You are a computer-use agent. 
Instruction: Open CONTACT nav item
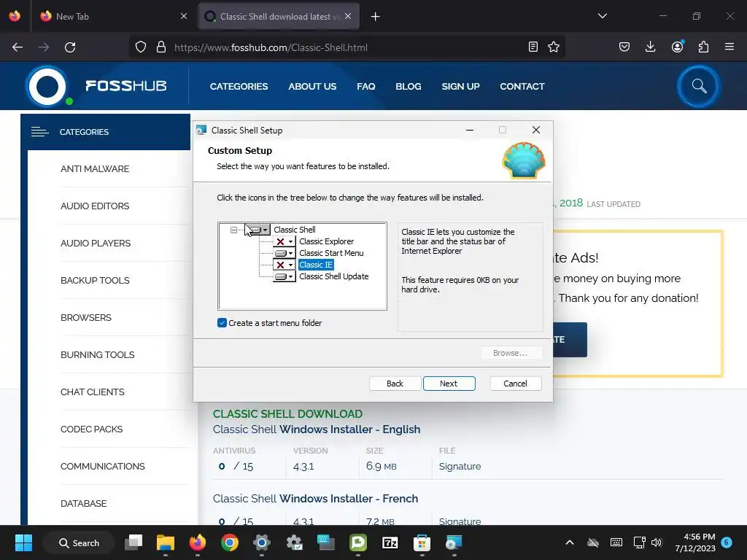(522, 87)
